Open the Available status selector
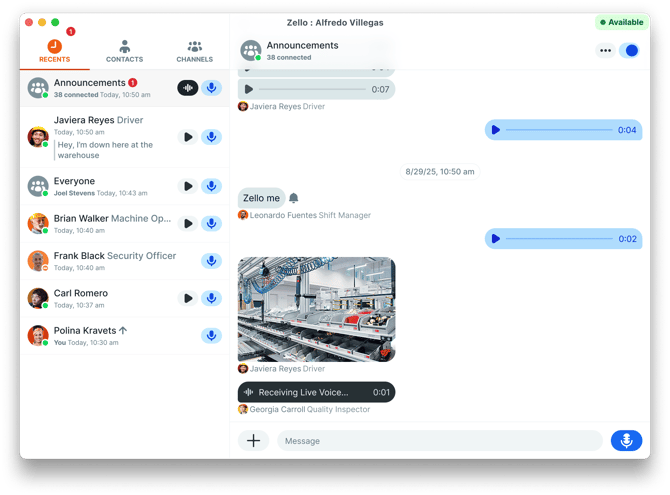This screenshot has width=670, height=495. pyautogui.click(x=622, y=22)
